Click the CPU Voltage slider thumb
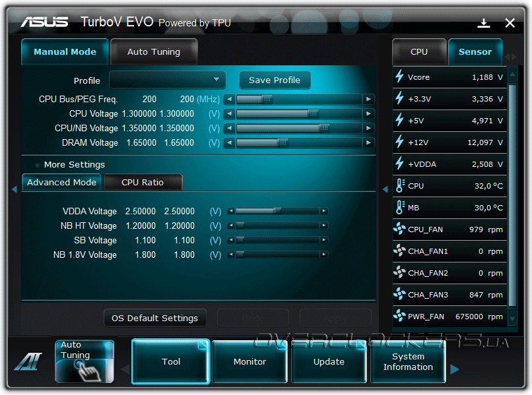Image resolution: width=532 pixels, height=395 pixels. (313, 113)
